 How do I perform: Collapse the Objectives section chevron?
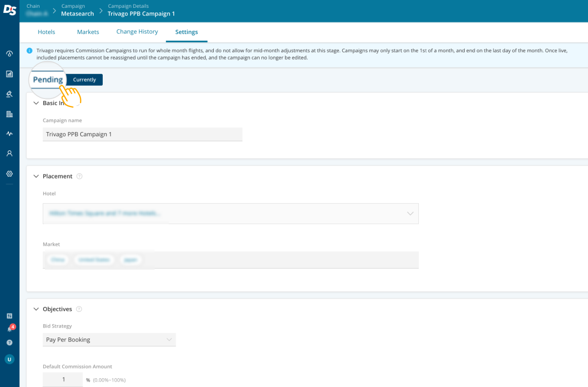pyautogui.click(x=36, y=309)
